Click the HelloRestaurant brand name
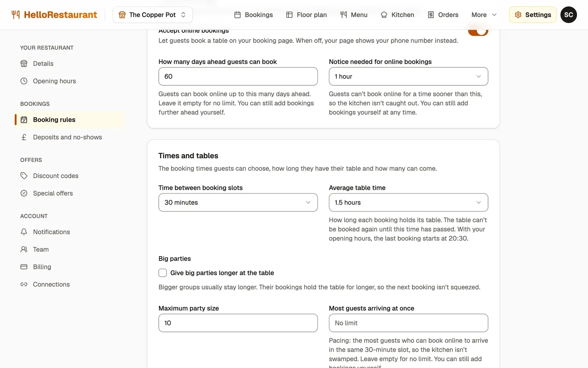588x368 pixels. point(61,15)
